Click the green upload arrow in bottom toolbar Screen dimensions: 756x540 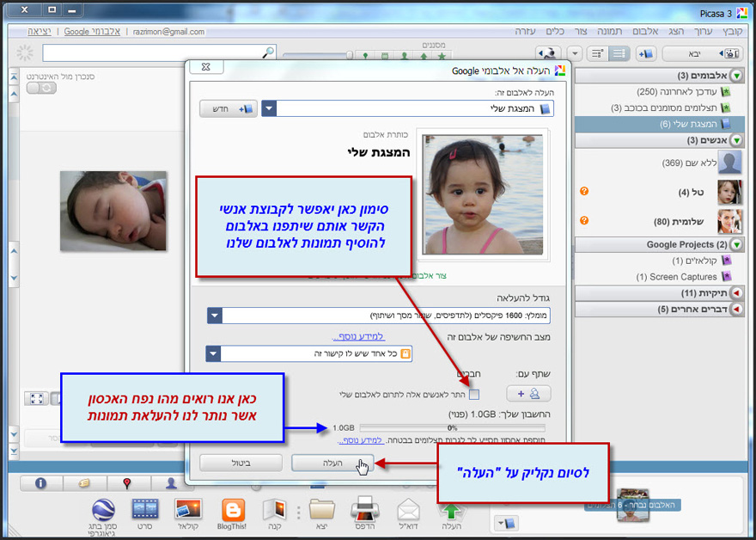tap(451, 511)
